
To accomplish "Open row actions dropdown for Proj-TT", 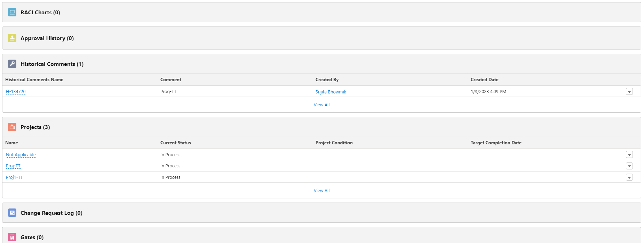I will 629,166.
